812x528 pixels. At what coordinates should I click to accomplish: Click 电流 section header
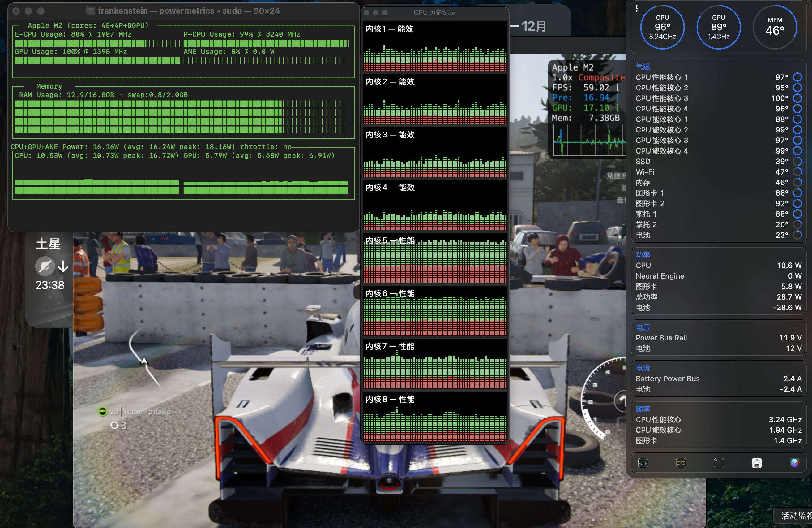643,368
